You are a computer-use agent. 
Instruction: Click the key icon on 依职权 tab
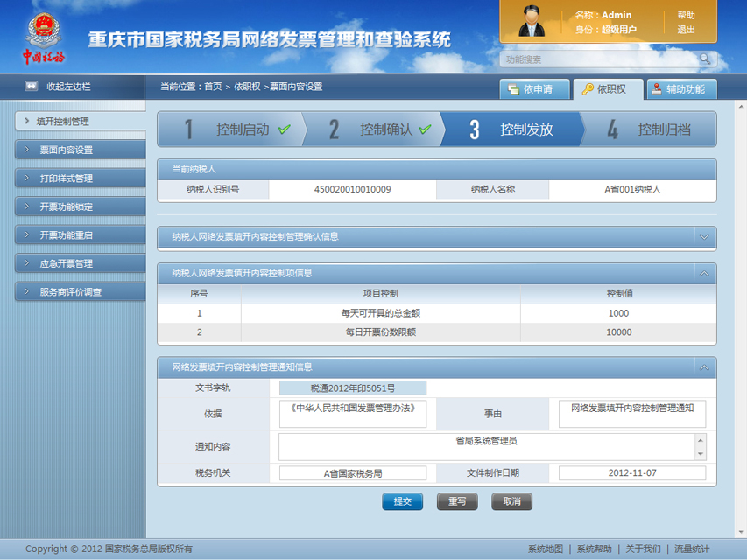pos(588,89)
